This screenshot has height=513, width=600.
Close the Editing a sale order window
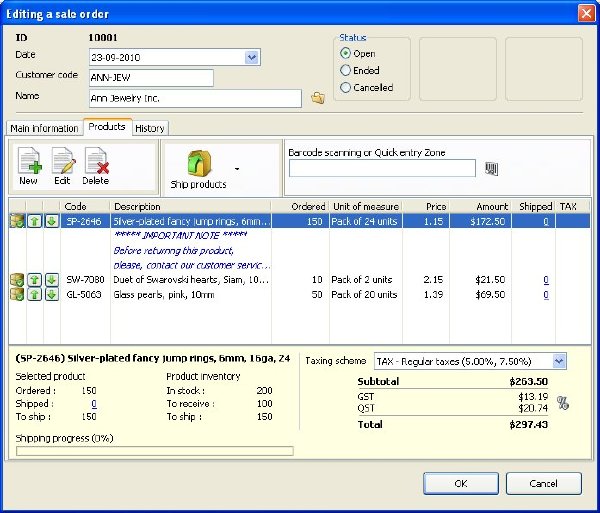point(586,13)
